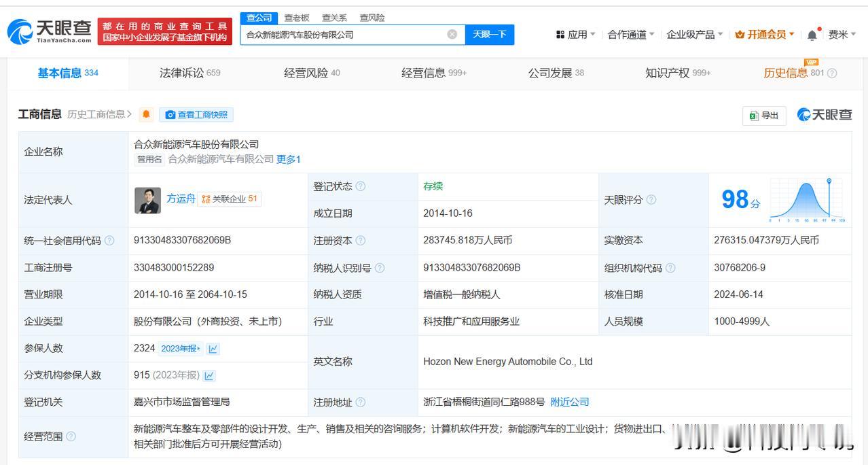
Task: Click the 查看工商快照 button
Action: click(196, 115)
